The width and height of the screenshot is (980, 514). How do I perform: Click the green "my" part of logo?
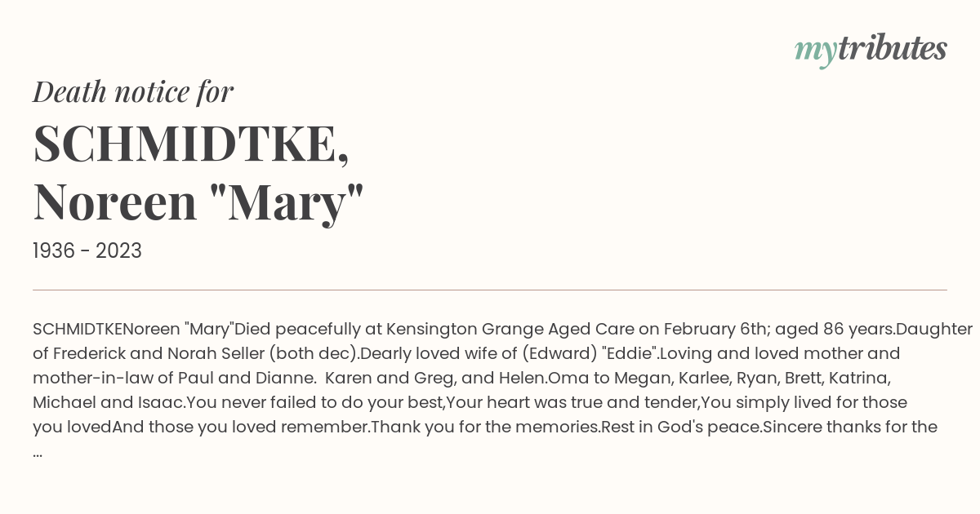tap(816, 52)
